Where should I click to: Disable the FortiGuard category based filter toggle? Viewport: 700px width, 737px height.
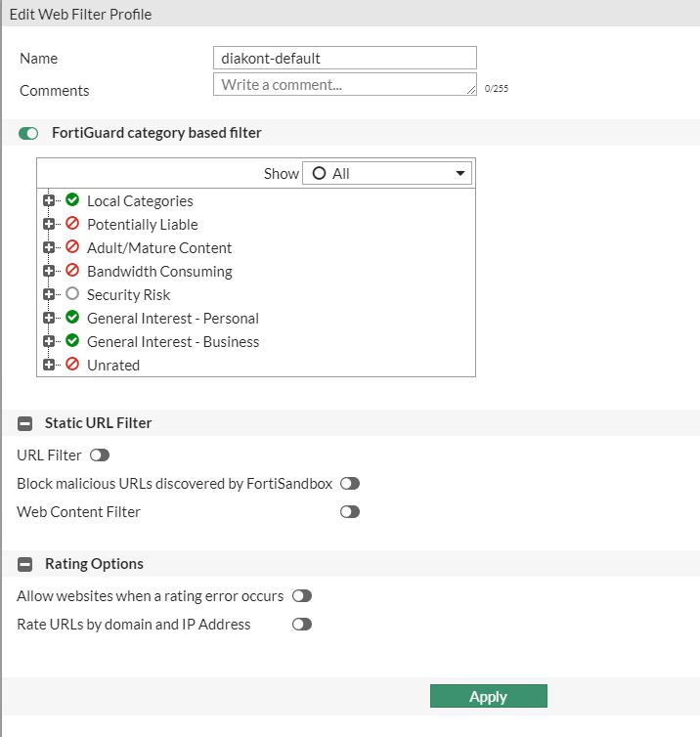click(x=28, y=133)
